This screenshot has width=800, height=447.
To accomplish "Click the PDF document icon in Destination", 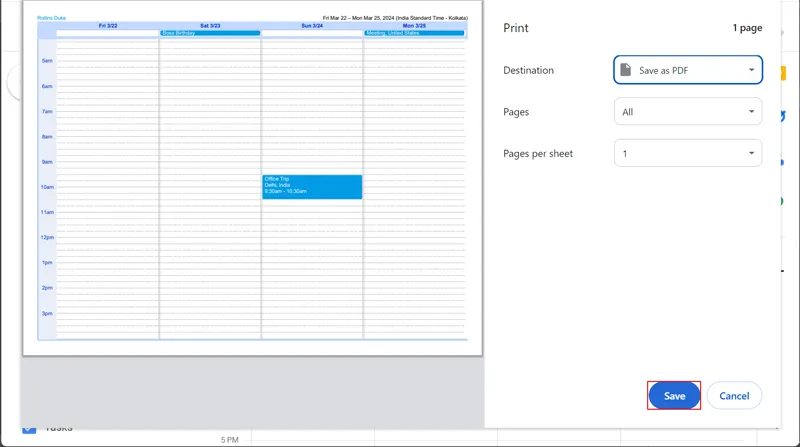I will pyautogui.click(x=626, y=70).
